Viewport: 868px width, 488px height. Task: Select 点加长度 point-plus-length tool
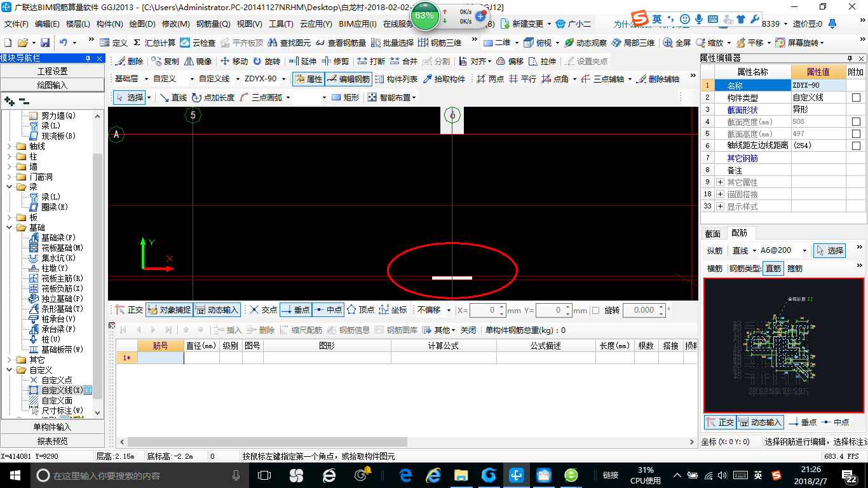point(213,97)
